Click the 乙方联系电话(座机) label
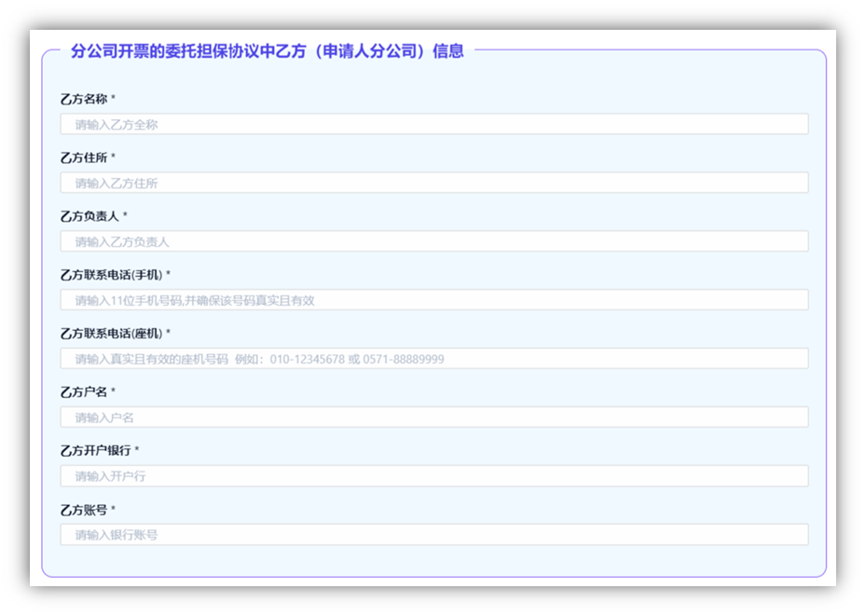 coord(111,334)
